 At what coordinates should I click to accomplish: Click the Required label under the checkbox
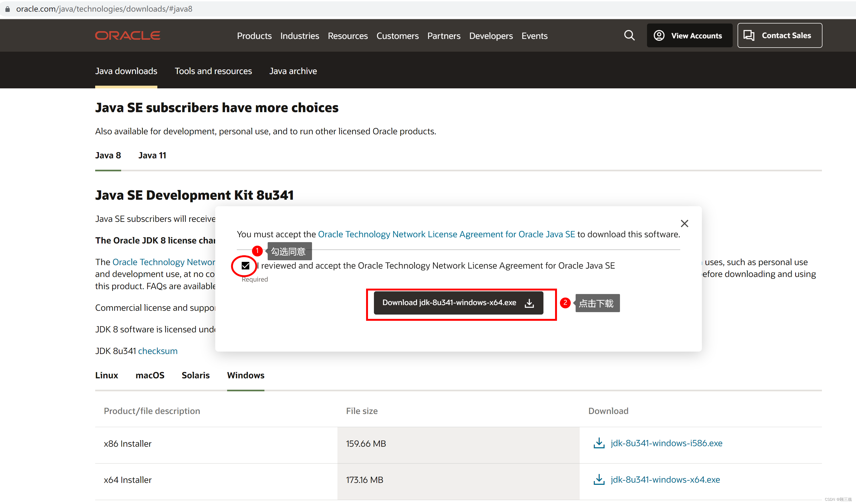(254, 279)
